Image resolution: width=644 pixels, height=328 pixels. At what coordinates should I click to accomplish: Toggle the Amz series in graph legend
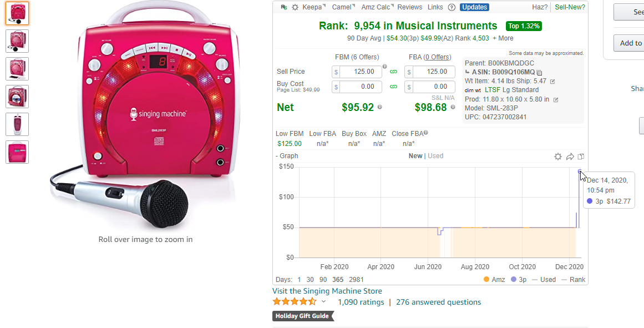point(494,280)
